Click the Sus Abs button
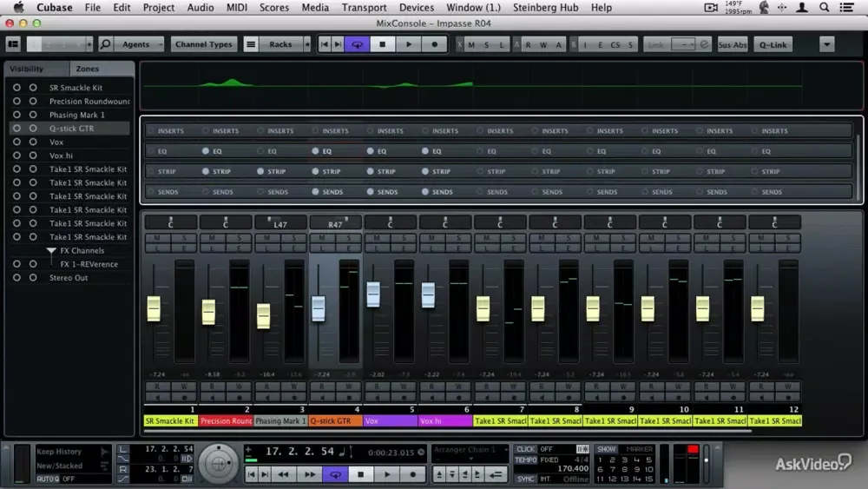Viewport: 868px width, 489px height. tap(733, 44)
